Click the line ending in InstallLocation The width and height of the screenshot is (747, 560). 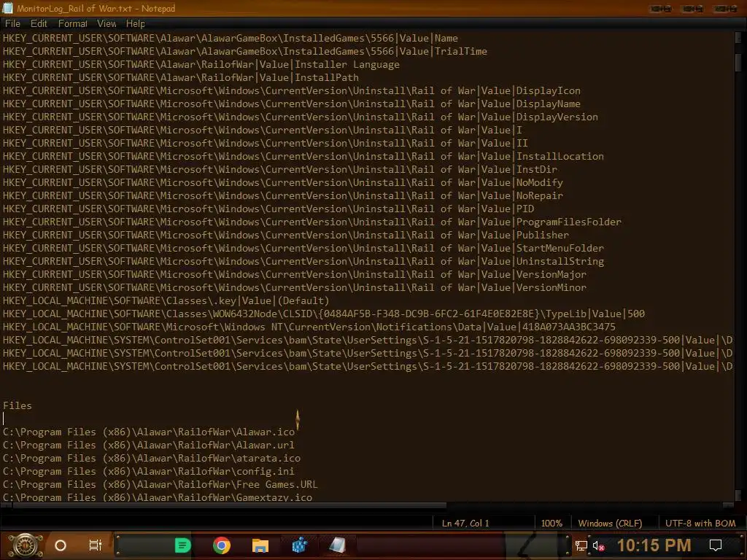[x=303, y=156]
